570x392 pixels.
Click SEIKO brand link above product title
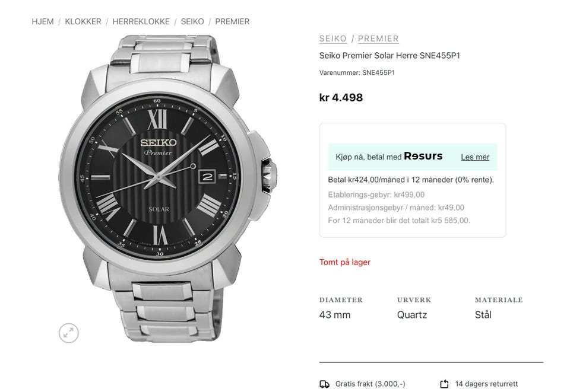click(333, 39)
